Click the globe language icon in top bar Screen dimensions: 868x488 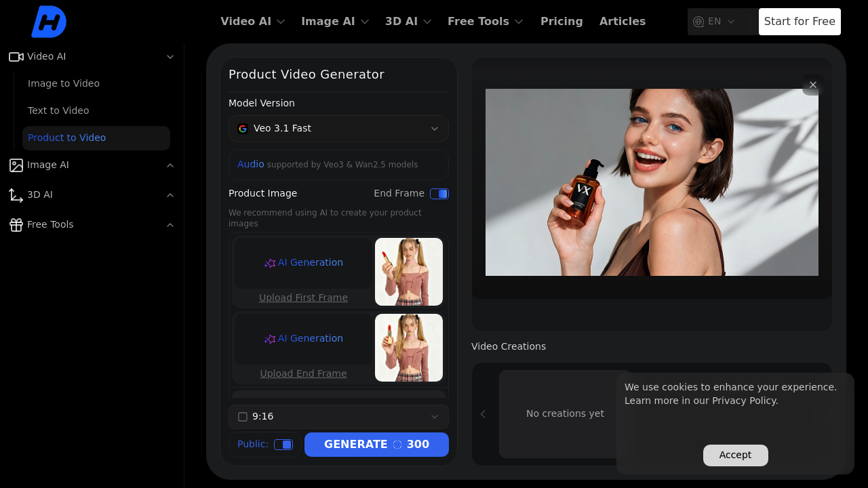(x=697, y=21)
